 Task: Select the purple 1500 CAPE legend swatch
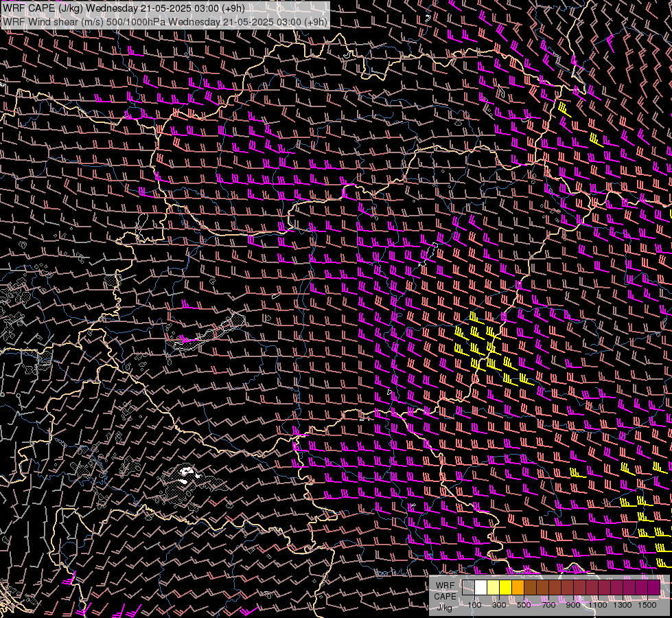[x=654, y=588]
